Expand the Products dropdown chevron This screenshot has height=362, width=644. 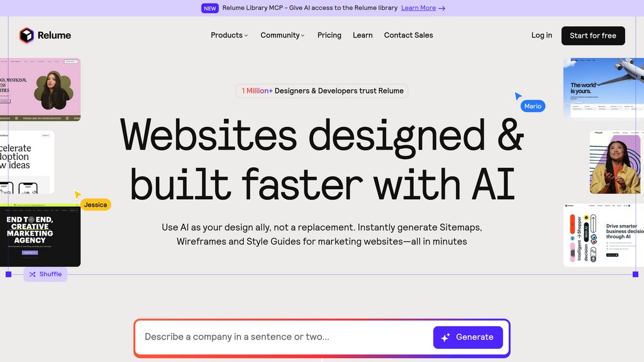point(246,36)
